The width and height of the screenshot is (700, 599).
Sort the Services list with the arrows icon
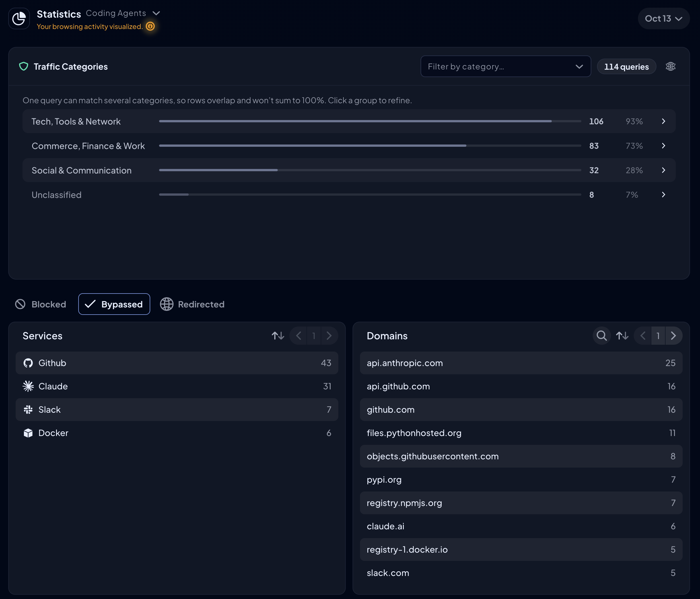[278, 336]
